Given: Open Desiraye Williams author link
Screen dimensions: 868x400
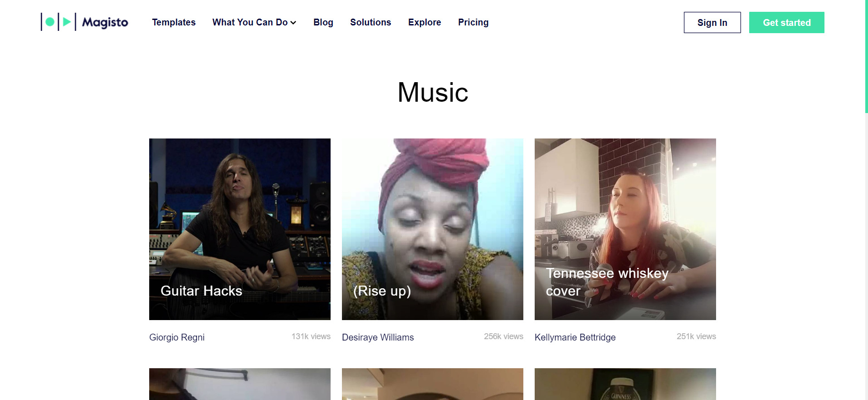Looking at the screenshot, I should 378,337.
